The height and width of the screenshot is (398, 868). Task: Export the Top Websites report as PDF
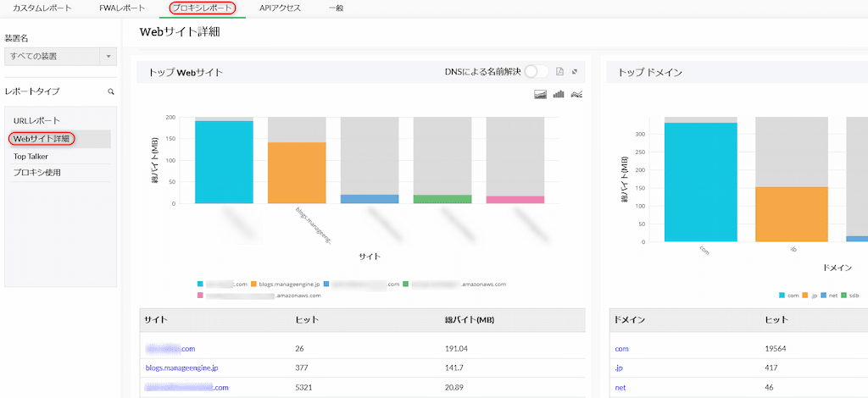pos(559,72)
